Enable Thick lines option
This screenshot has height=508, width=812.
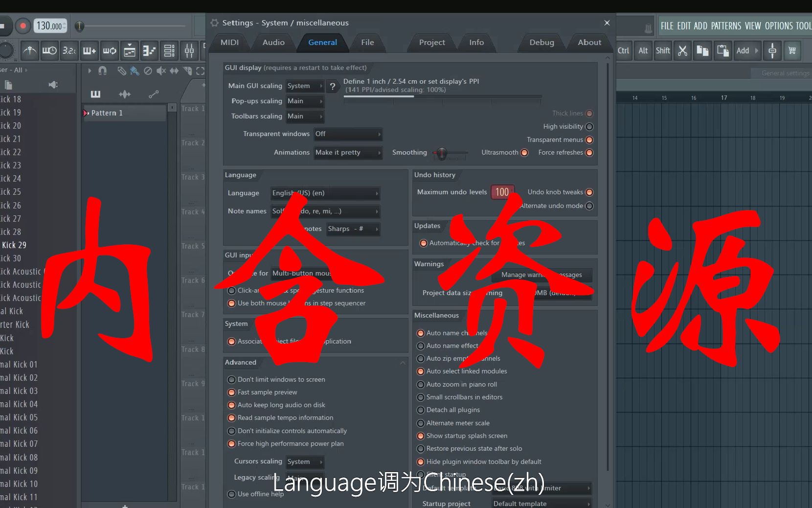pyautogui.click(x=590, y=113)
